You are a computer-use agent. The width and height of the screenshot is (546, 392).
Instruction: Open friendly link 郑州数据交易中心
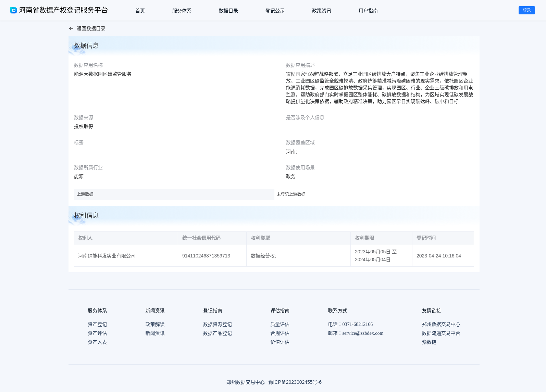point(441,324)
